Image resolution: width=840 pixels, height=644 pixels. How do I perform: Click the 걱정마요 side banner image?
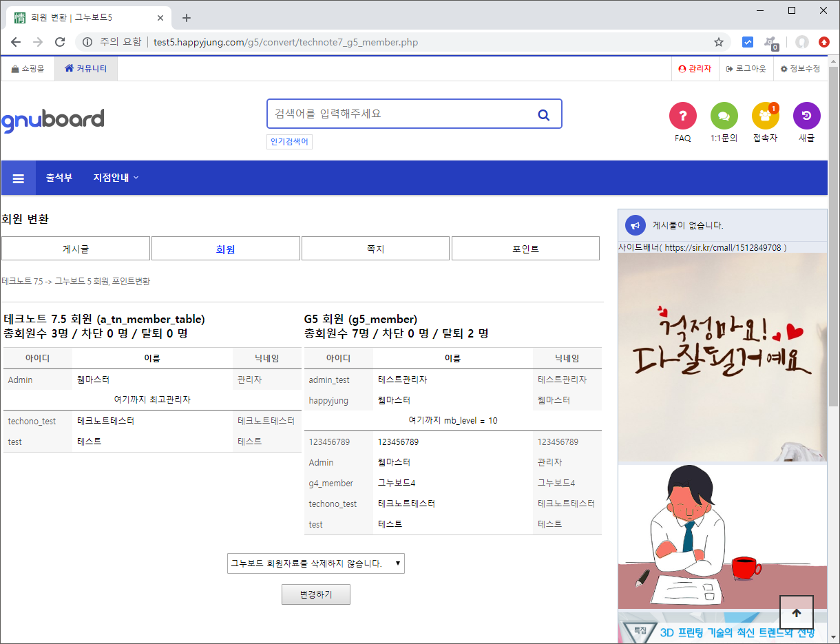coord(722,357)
